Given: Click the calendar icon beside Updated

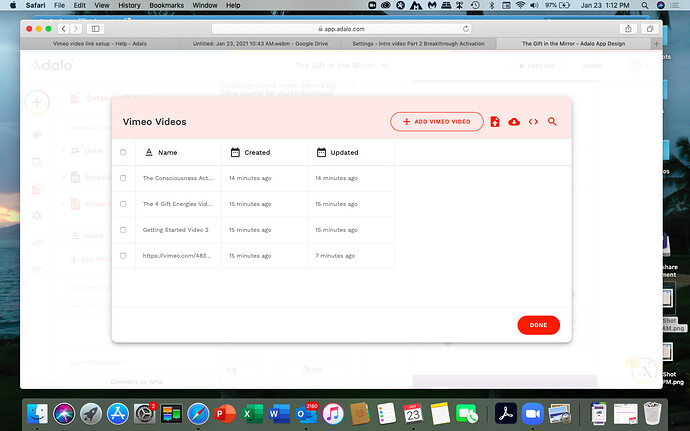Looking at the screenshot, I should point(322,152).
